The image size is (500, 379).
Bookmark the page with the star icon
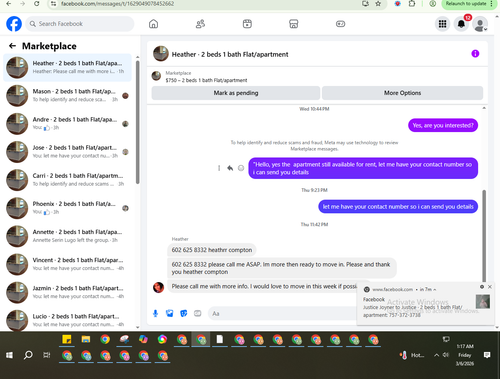coord(378,4)
